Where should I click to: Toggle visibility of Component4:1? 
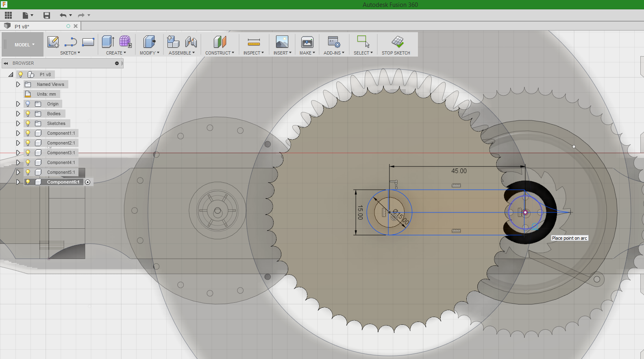point(28,162)
